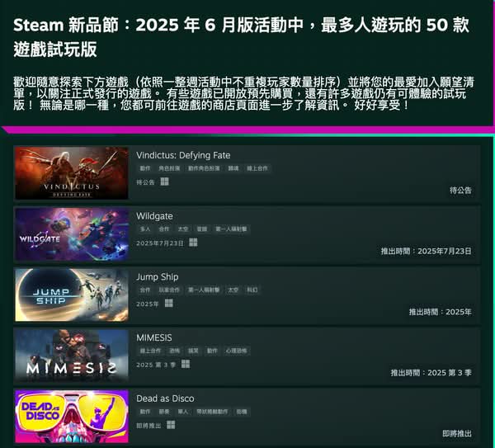Viewport: 495px width, 448px height.
Task: Select the 第一人稱射擊 tag under Wildgate
Action: 231,229
